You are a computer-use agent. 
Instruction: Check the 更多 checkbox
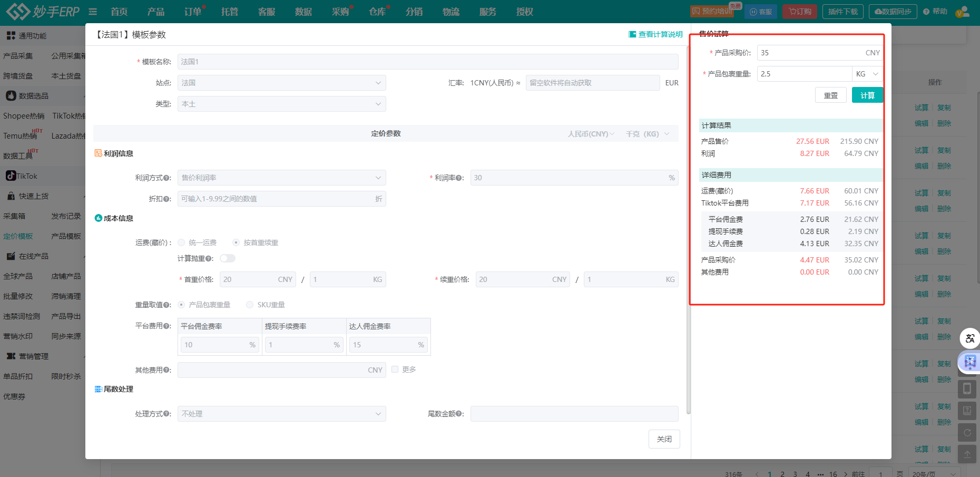[395, 369]
